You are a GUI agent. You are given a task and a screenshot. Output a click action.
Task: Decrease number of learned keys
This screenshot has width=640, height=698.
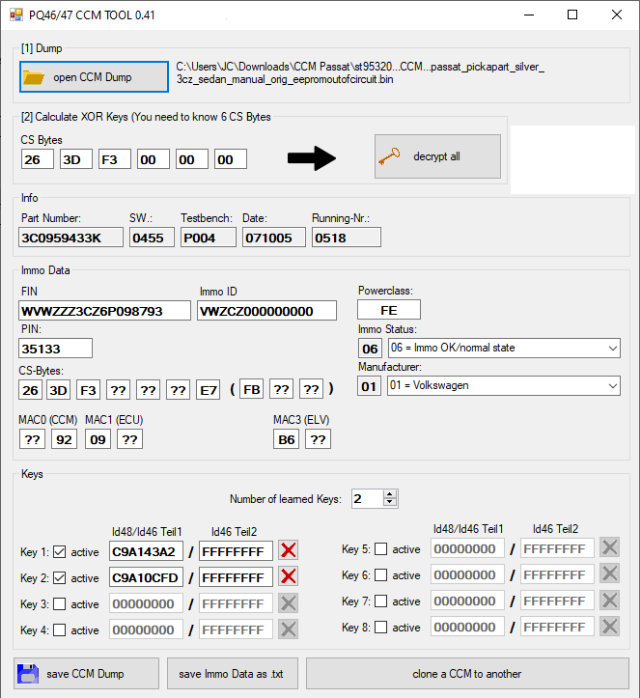[x=390, y=503]
